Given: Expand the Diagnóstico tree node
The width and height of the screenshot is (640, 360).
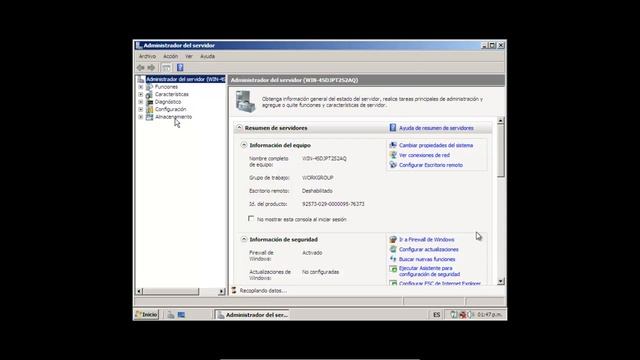Looking at the screenshot, I should tap(141, 102).
